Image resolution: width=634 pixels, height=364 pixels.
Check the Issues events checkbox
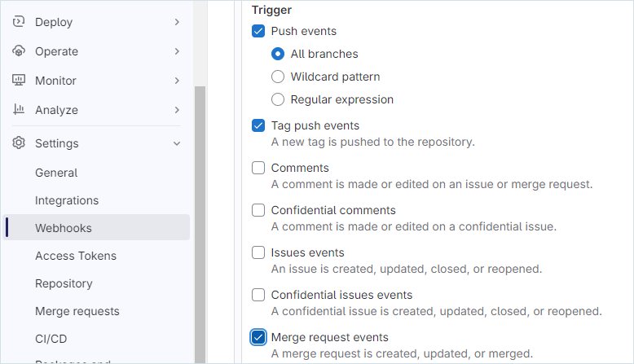(258, 252)
